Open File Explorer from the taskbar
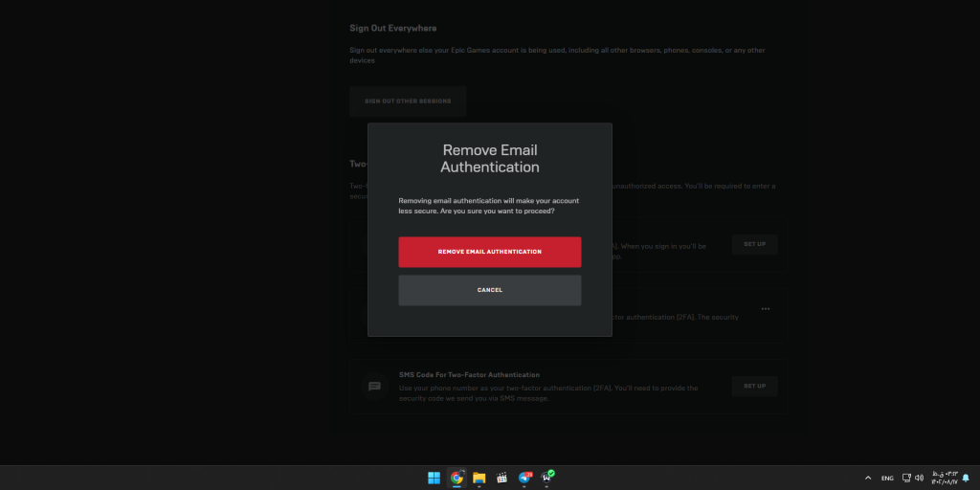Screen dimensions: 980x490 479,478
